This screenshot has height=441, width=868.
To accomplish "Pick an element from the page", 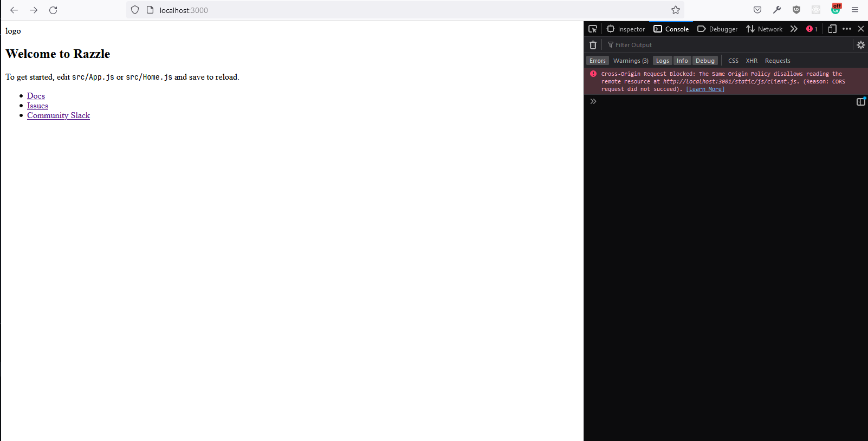I will point(593,29).
